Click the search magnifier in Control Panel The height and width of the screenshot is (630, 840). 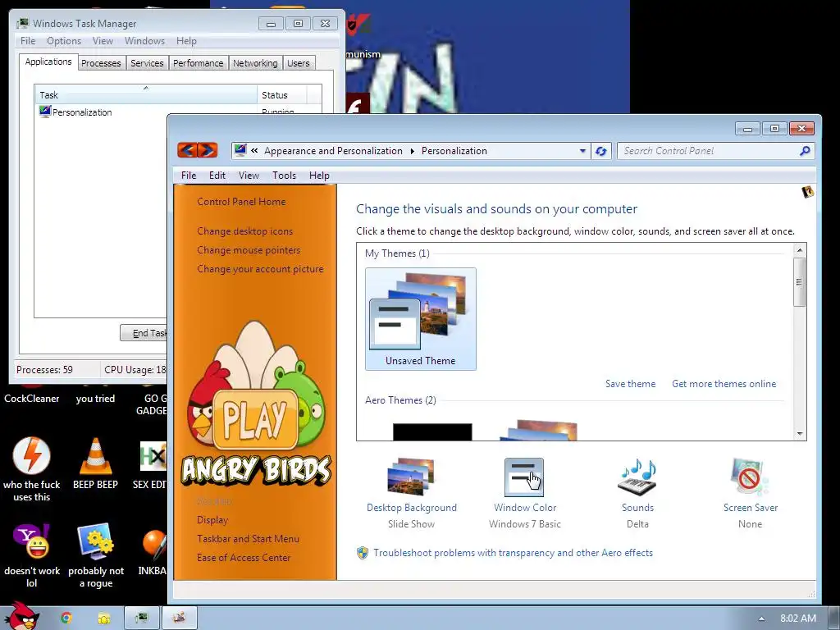804,151
